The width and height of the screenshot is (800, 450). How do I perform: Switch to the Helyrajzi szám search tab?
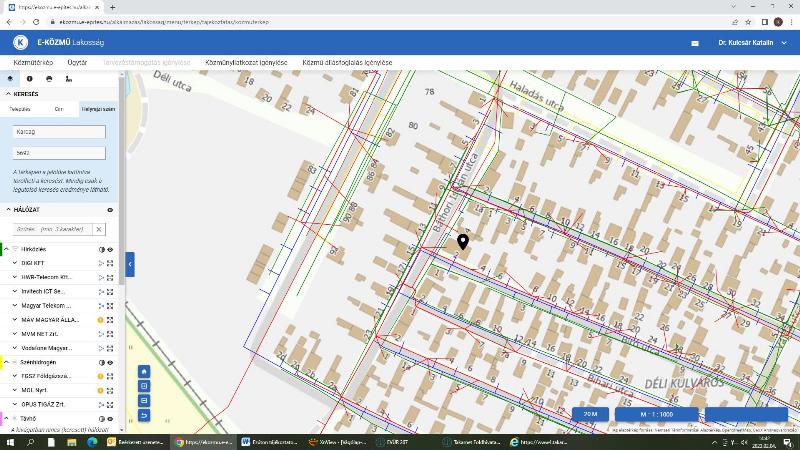98,108
